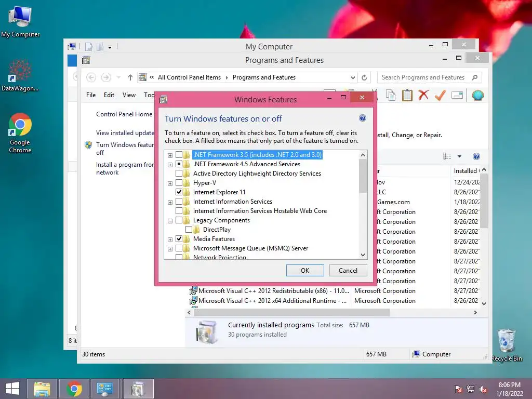Expand the Hyper-V node
This screenshot has width=532, height=399.
pos(170,183)
